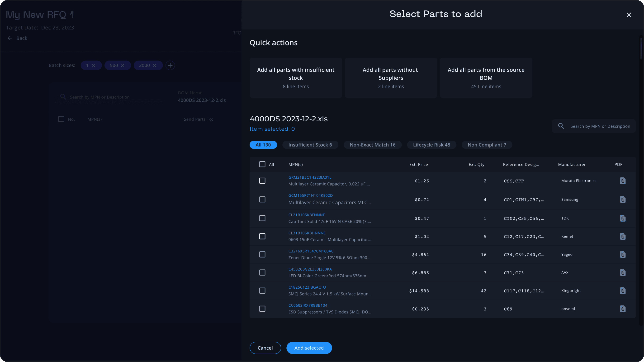Open part link CL31B106KBHNNNE
Viewport: 644px width, 362px height.
[x=307, y=233]
